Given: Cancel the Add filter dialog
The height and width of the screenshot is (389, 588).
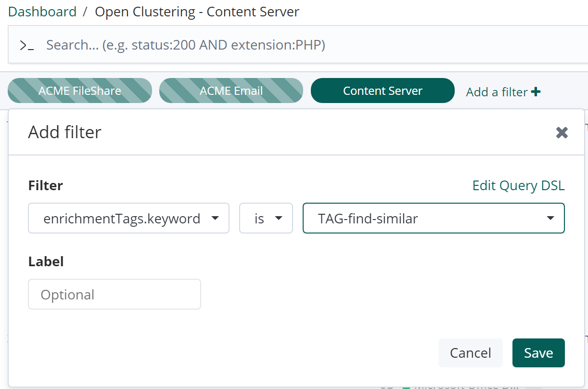Looking at the screenshot, I should pos(470,353).
